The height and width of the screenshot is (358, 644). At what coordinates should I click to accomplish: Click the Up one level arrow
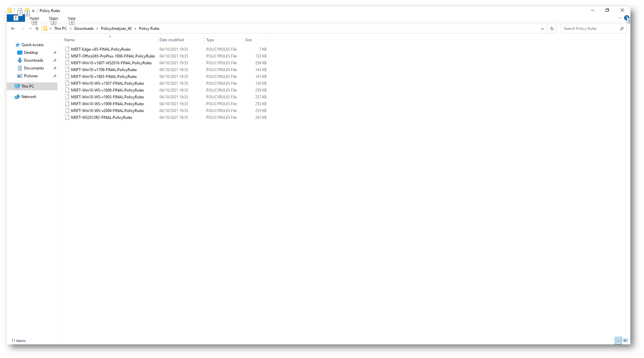(37, 29)
